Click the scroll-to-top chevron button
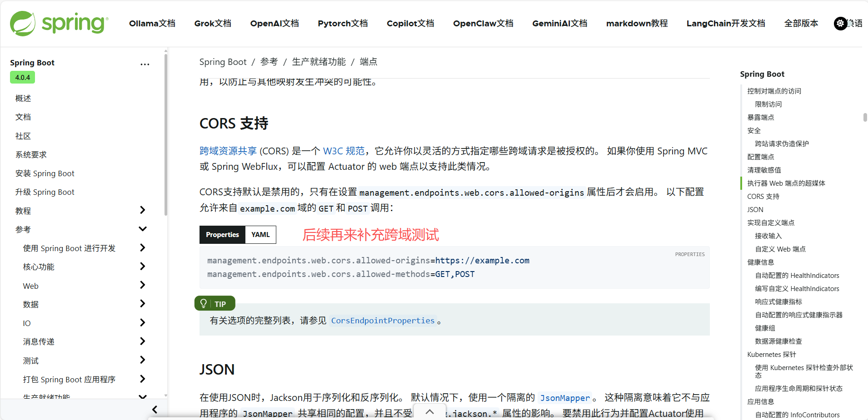Viewport: 868px width, 420px height. pyautogui.click(x=429, y=411)
